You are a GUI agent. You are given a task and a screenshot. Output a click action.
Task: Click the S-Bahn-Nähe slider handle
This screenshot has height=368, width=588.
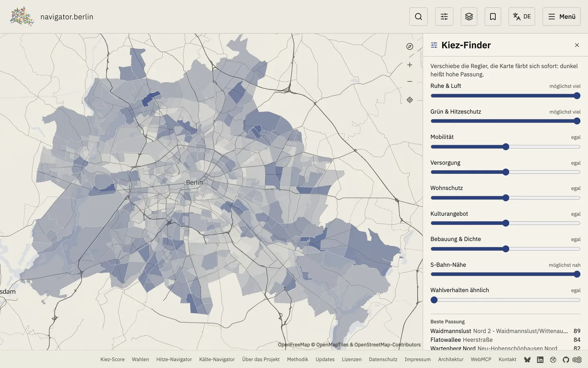click(577, 274)
